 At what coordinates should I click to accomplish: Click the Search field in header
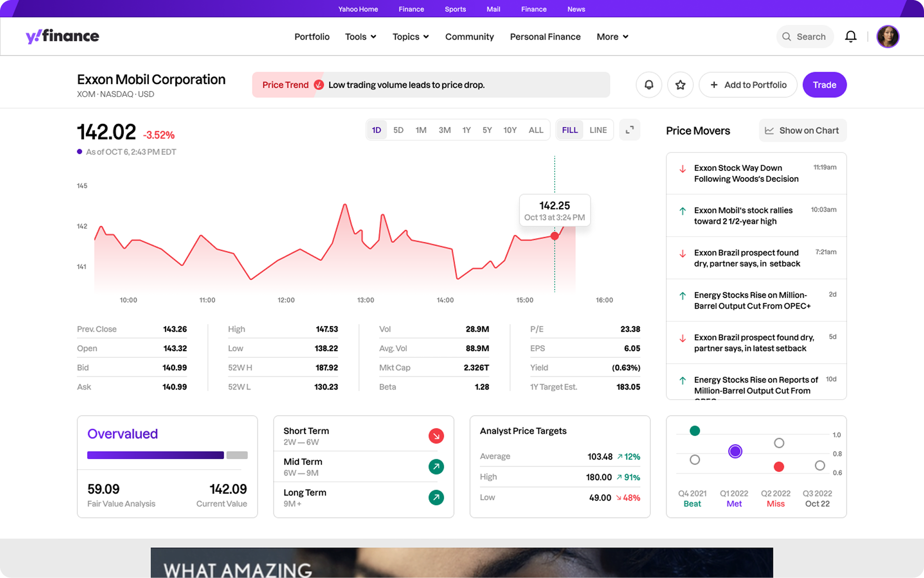804,36
